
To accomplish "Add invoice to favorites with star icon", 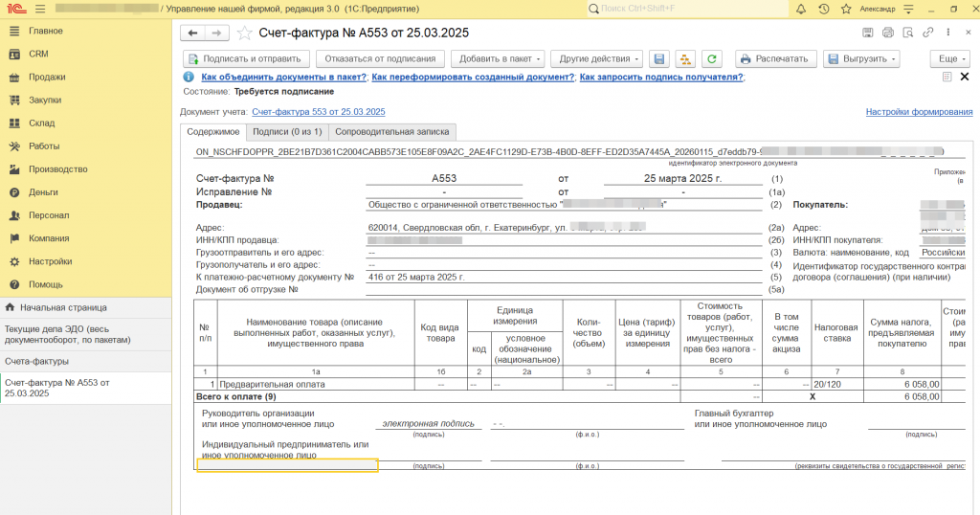I will click(244, 33).
